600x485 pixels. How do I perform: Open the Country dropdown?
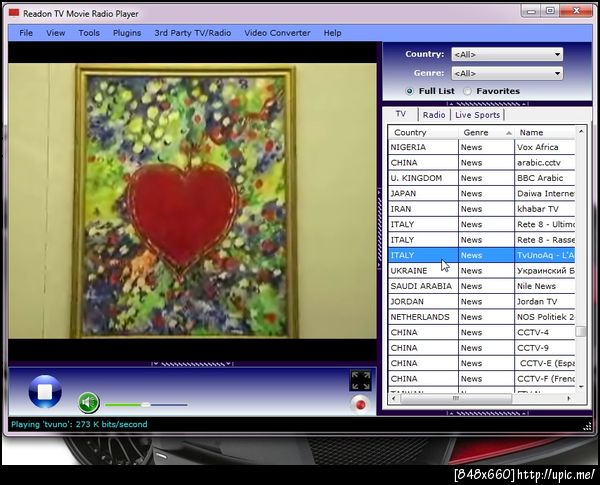pyautogui.click(x=507, y=54)
